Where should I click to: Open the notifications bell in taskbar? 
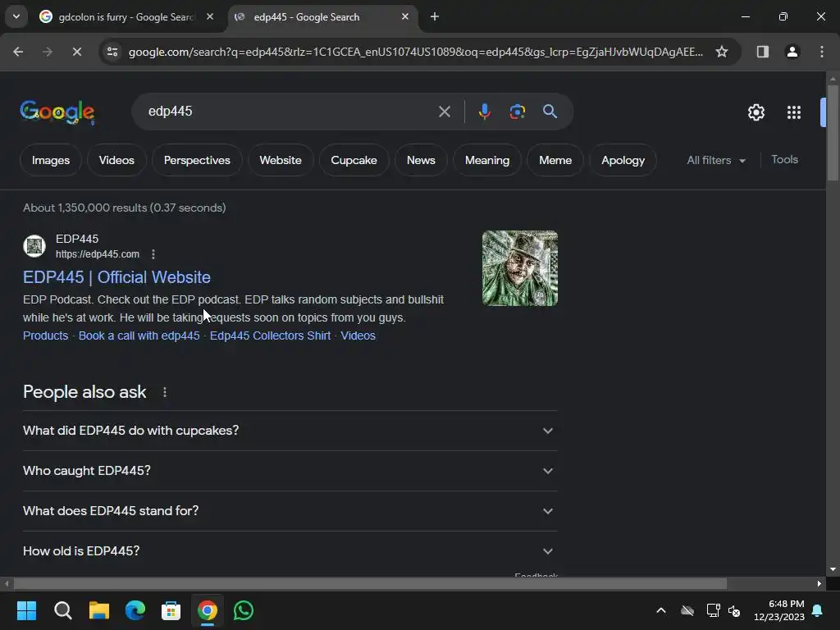818,610
